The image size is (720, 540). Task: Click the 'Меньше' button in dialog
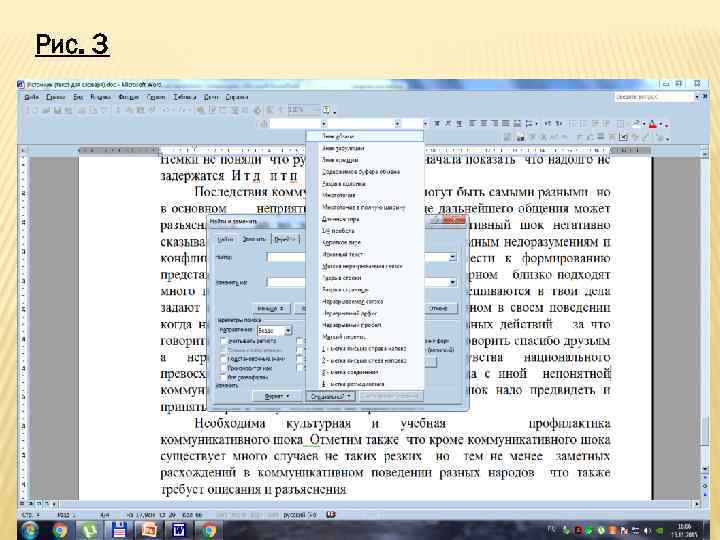[x=271, y=309]
